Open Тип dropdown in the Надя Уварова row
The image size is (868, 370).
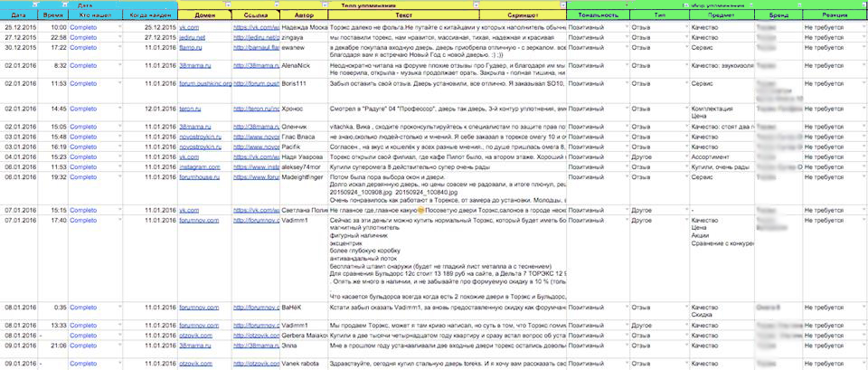[x=686, y=157]
